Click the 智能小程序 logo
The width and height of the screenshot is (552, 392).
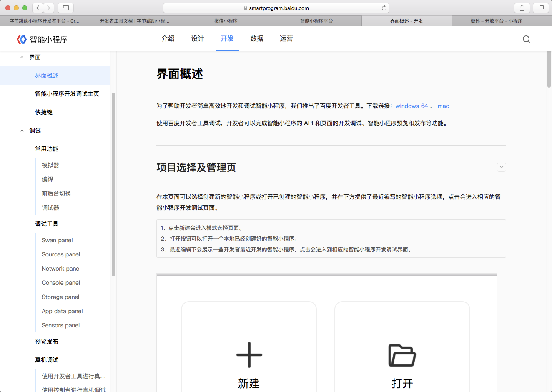coord(42,39)
